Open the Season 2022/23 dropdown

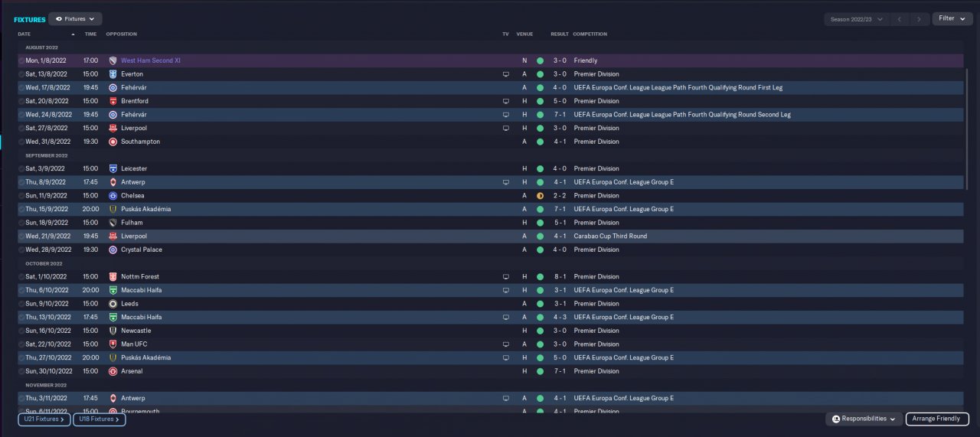coord(856,19)
